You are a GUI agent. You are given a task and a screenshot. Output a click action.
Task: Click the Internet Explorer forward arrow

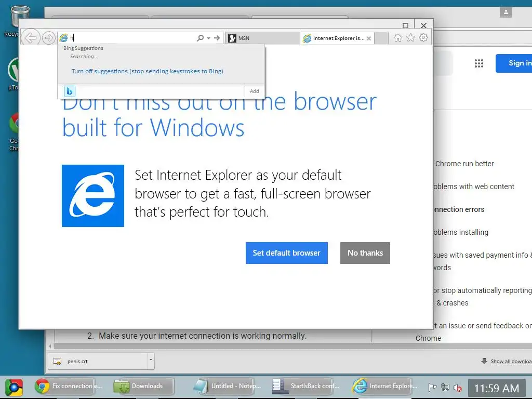click(x=49, y=37)
